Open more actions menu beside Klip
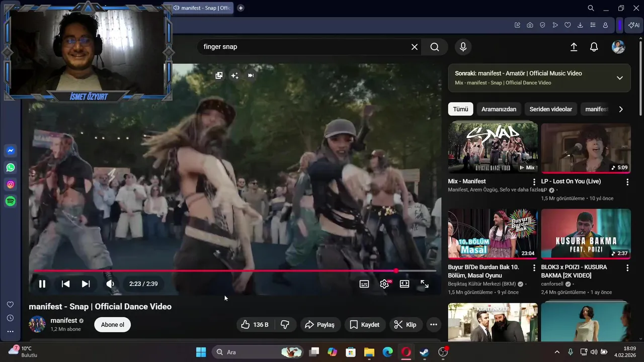This screenshot has height=362, width=644. pos(434,325)
